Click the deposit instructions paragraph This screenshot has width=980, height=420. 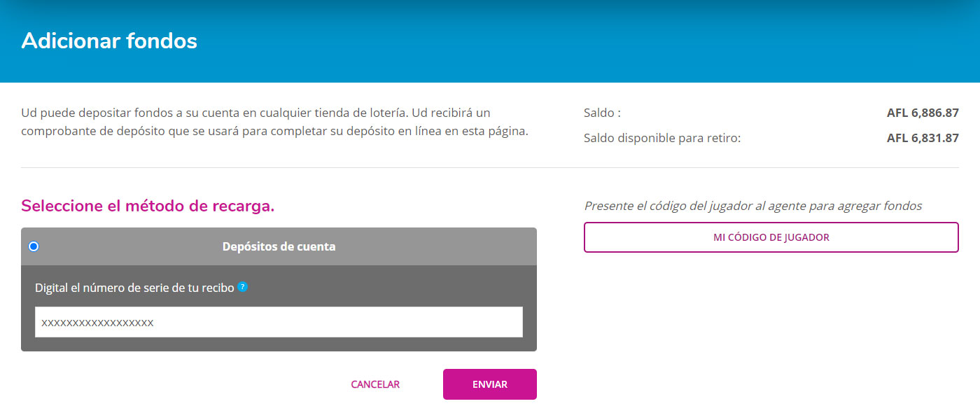tap(274, 122)
